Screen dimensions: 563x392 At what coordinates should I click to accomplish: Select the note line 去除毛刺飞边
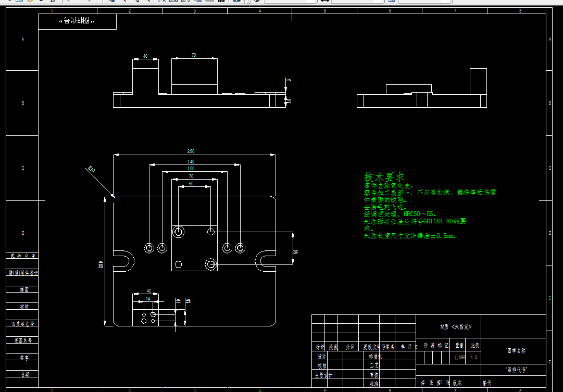[385, 207]
